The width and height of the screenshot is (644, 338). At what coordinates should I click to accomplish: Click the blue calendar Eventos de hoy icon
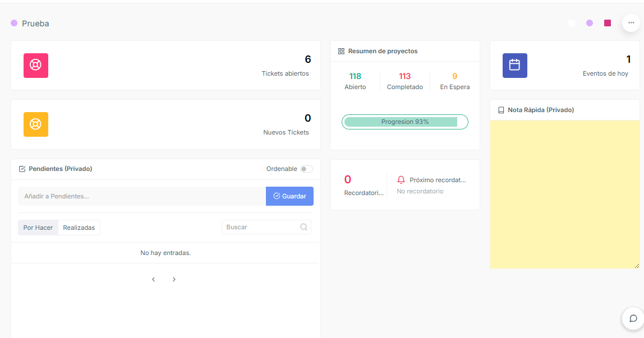514,65
